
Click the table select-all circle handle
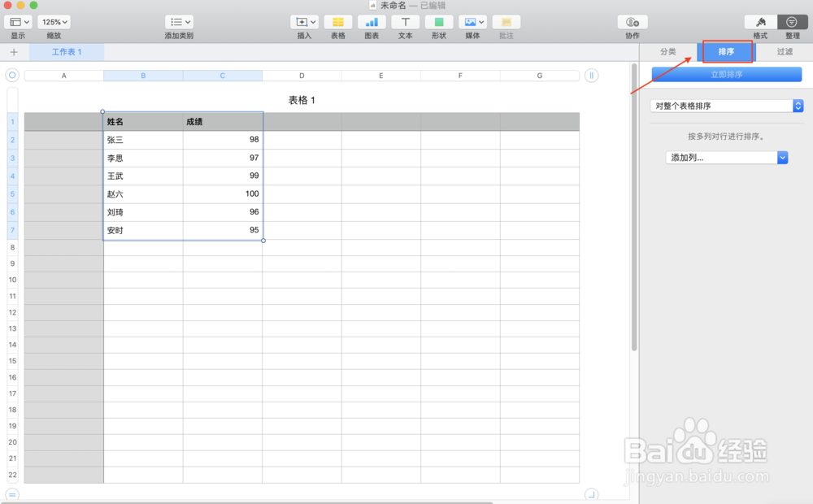pyautogui.click(x=12, y=75)
